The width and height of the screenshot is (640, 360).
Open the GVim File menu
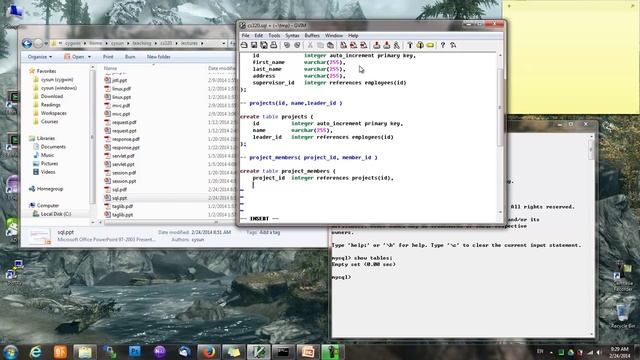pyautogui.click(x=245, y=36)
